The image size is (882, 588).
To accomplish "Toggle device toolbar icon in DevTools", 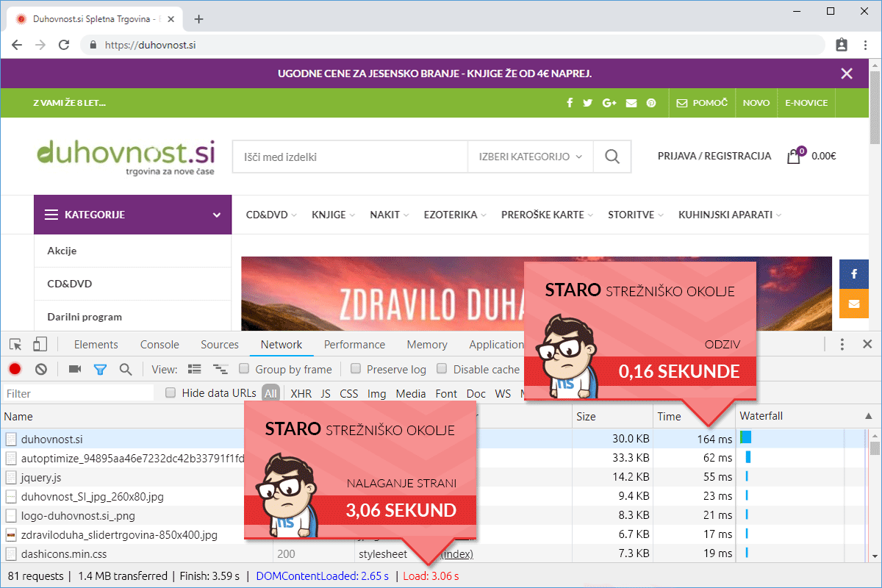I will pyautogui.click(x=40, y=344).
